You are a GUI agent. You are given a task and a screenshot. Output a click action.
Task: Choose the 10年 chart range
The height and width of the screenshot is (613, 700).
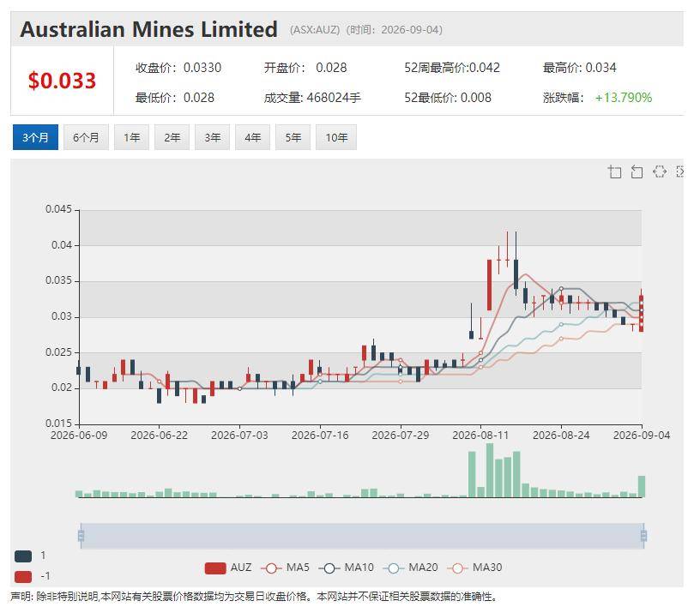coord(336,137)
